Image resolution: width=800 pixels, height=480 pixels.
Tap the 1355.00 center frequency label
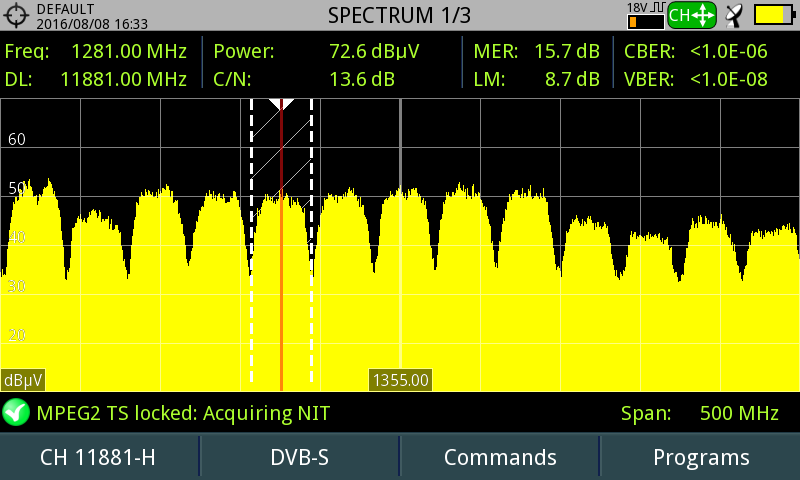[401, 380]
